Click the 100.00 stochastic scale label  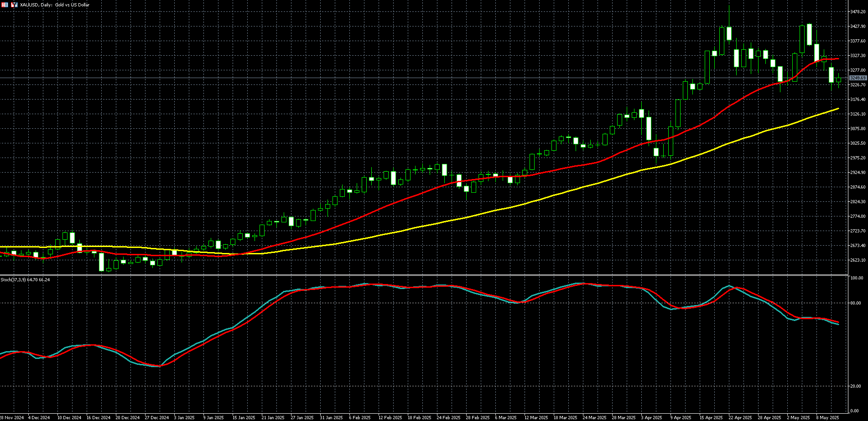point(857,278)
